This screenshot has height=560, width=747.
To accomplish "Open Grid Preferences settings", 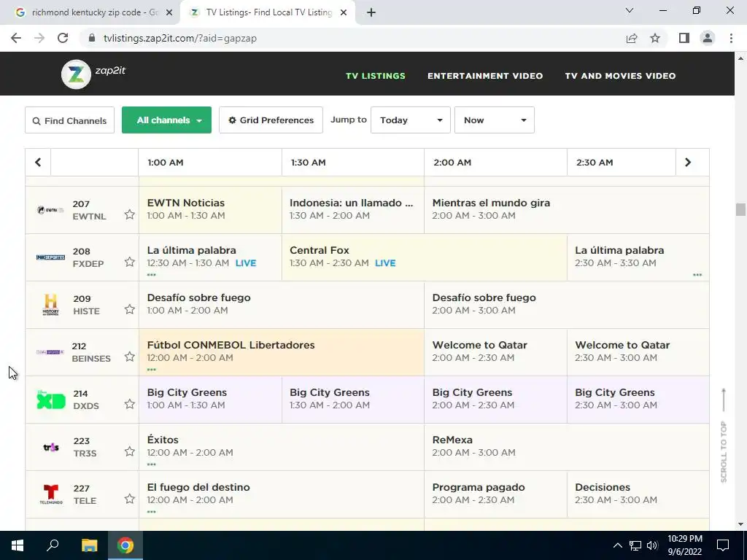I will point(271,120).
